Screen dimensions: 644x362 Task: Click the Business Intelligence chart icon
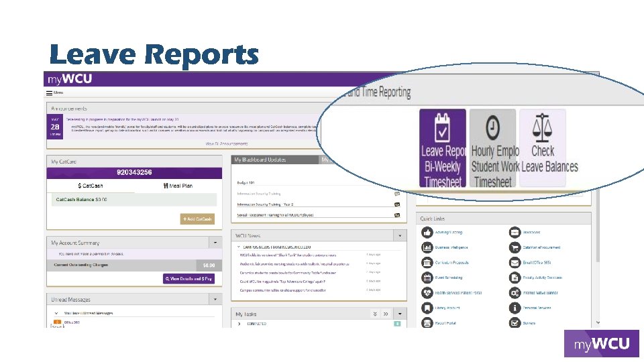coord(427,247)
